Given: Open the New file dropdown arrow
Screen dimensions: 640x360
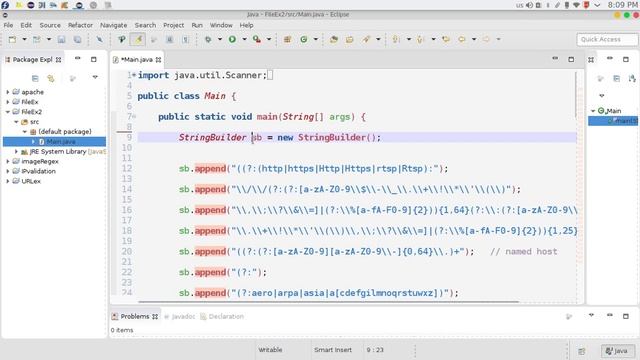Looking at the screenshot, I should pos(24,39).
